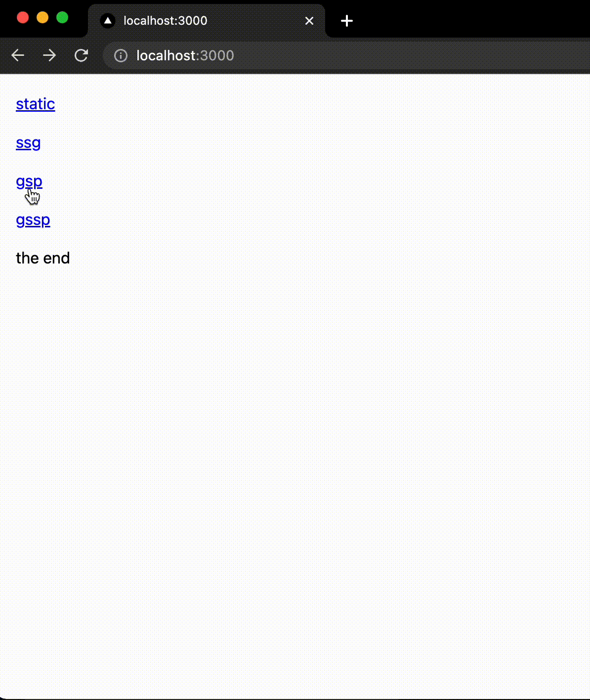Screen dimensions: 590x700
Task: Click the triangle favicon in the tab
Action: [x=107, y=20]
